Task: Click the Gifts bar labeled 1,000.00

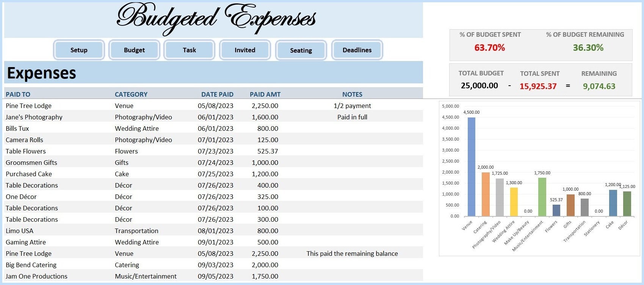Action: (x=570, y=205)
